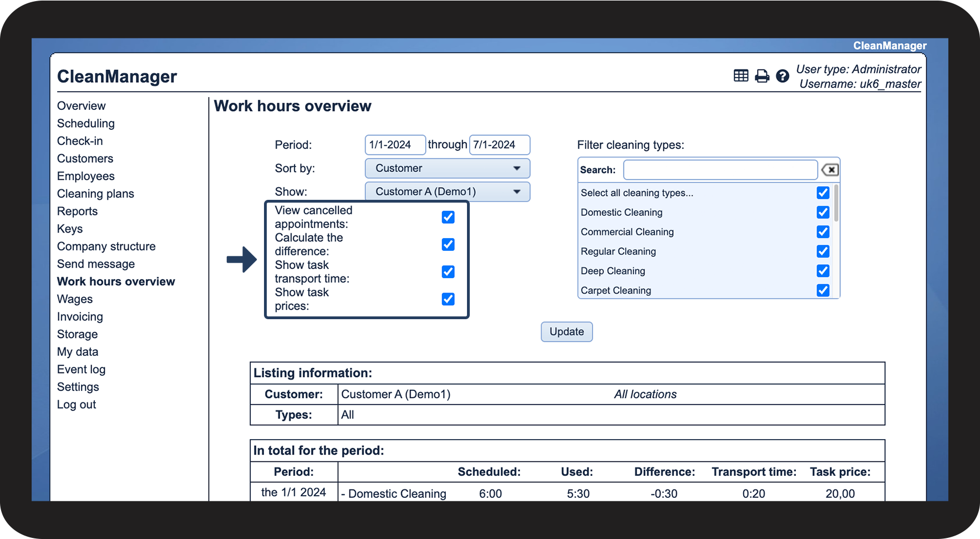Toggle View cancelled appointments checkbox
The height and width of the screenshot is (539, 980).
coord(448,217)
